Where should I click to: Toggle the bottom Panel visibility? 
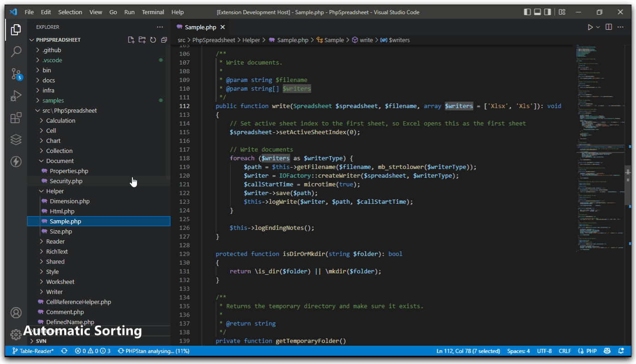coord(537,12)
